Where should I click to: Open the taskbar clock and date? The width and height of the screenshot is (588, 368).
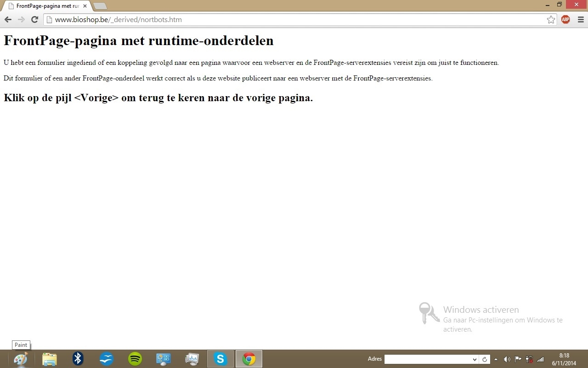click(564, 359)
